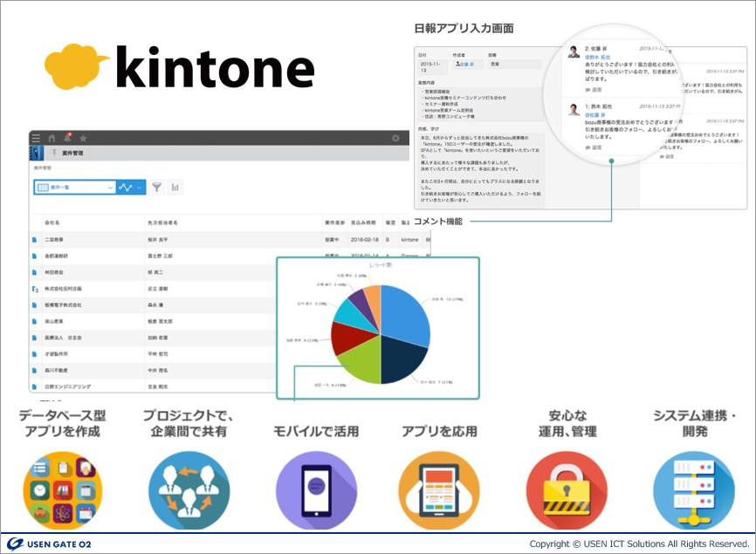The image size is (756, 554).
Task: Click the 営業 department field
Action: 514,64
